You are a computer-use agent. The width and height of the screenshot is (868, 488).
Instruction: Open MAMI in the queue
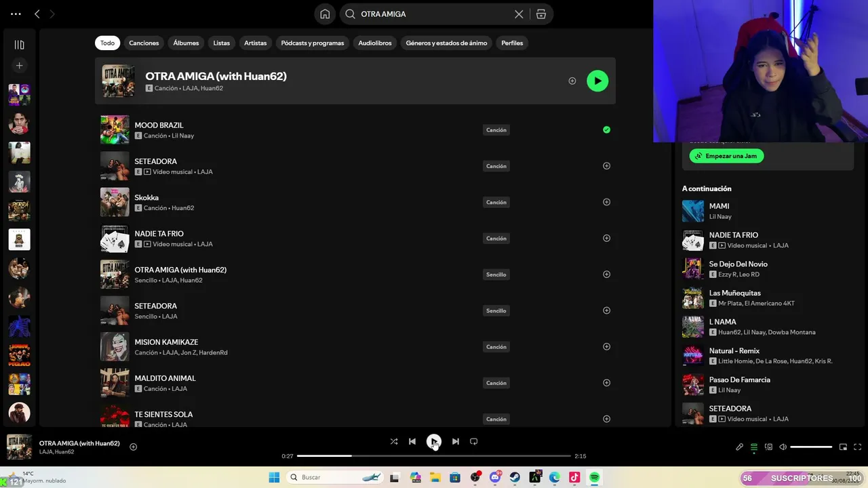[766, 211]
